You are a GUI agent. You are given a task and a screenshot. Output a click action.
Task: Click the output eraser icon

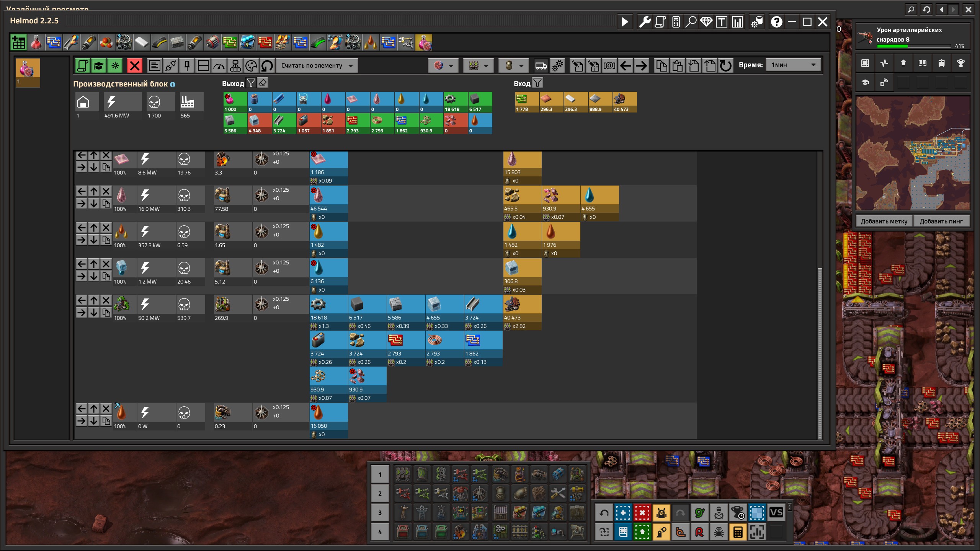click(x=263, y=83)
